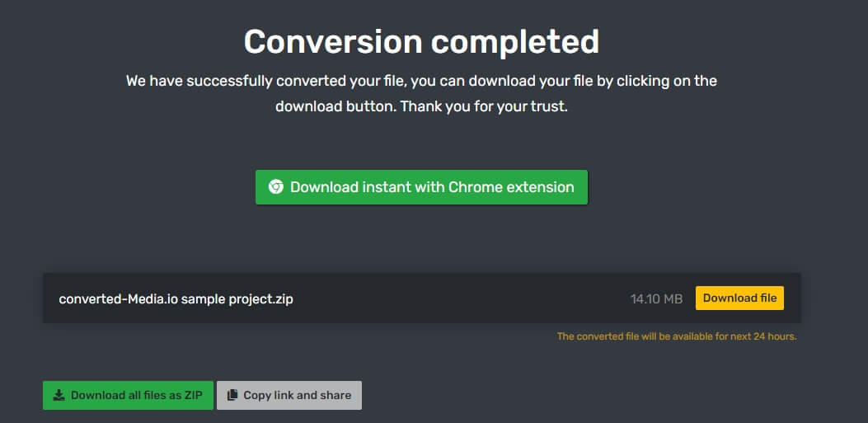Click the 'We have successfully converted' message line

(x=421, y=81)
